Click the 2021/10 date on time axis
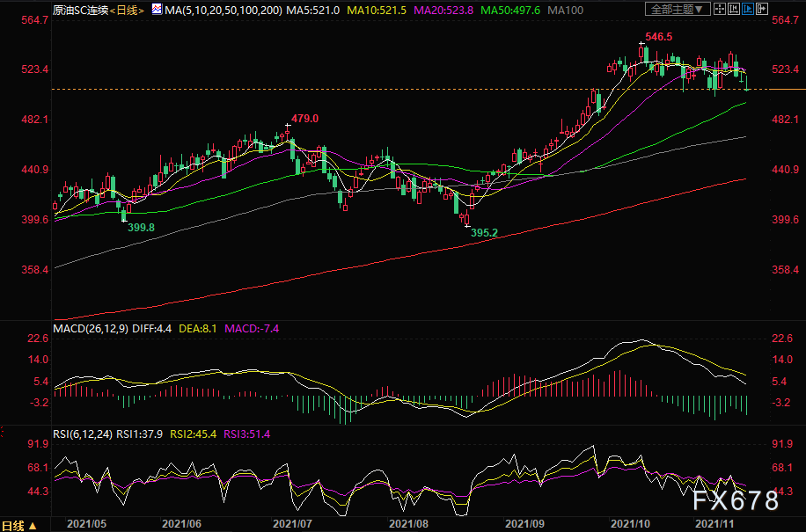 [630, 524]
